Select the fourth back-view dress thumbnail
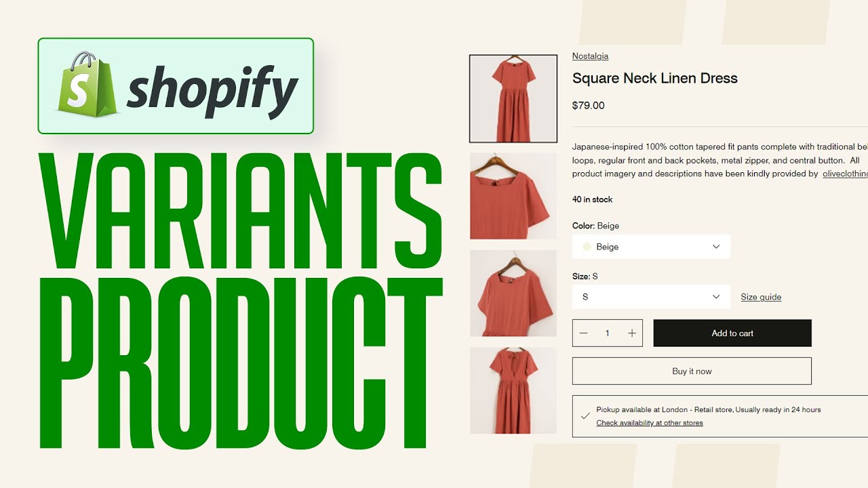The width and height of the screenshot is (868, 488). [513, 390]
